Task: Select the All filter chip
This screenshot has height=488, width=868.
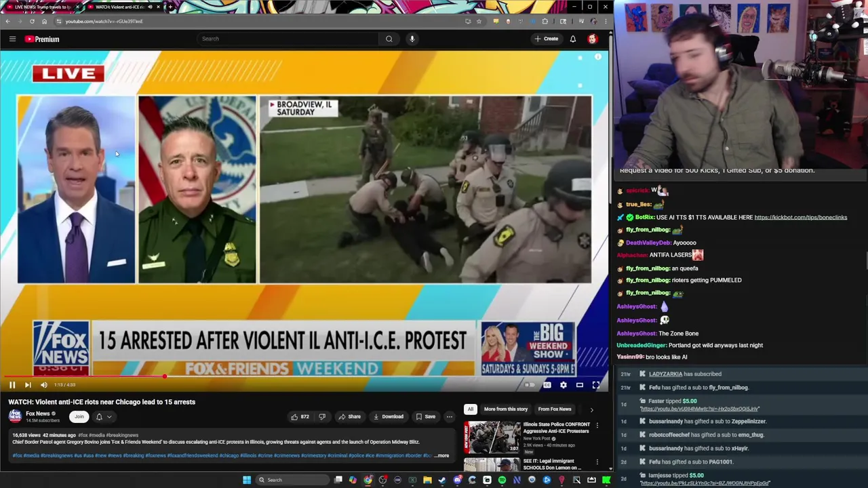Action: 470,409
